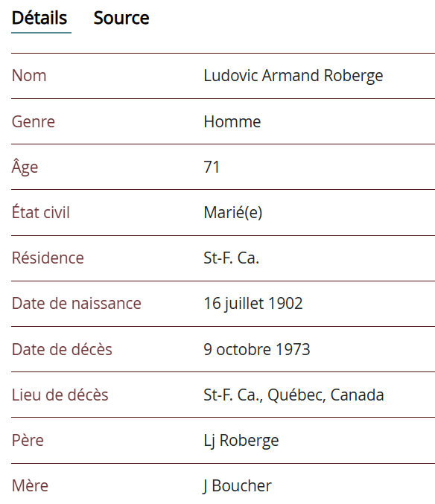Click the Date de décès label

click(x=62, y=349)
